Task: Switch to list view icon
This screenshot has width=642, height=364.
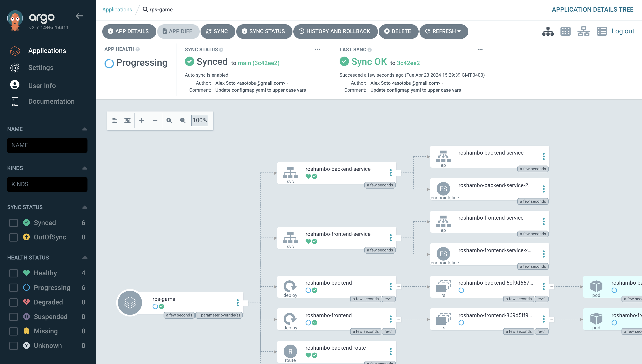Action: 602,31
